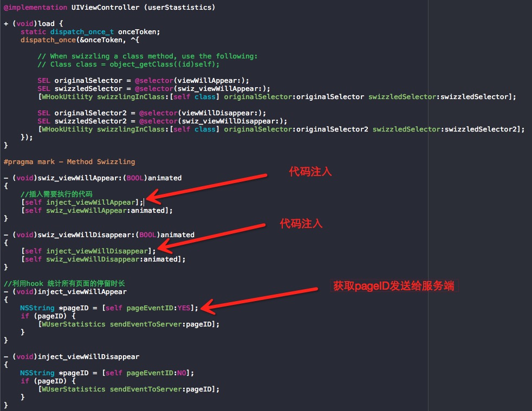Click the 利用hook comment line
Image resolution: width=532 pixels, height=411 pixels.
(64, 284)
